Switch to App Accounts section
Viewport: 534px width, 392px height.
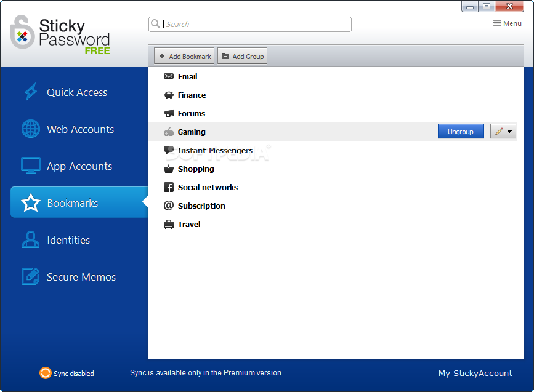pyautogui.click(x=79, y=166)
